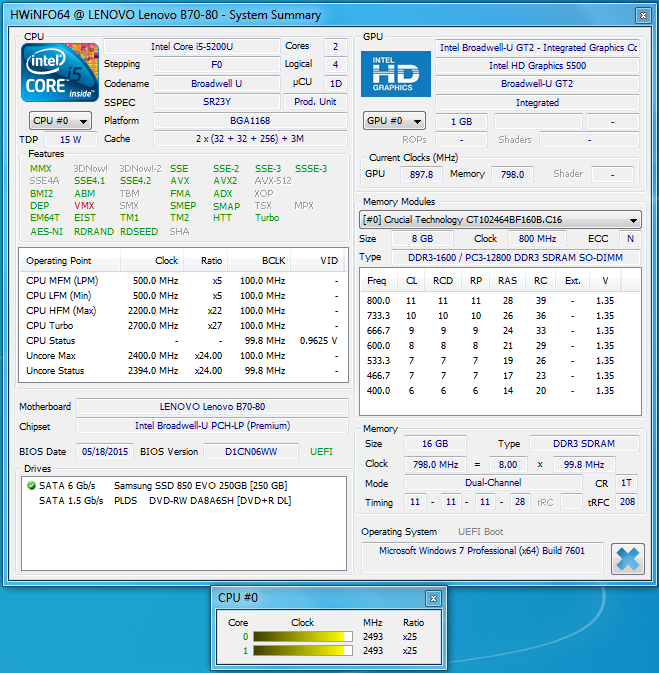The height and width of the screenshot is (673, 659).
Task: Open the CPU #0 selector dropdown
Action: point(60,121)
